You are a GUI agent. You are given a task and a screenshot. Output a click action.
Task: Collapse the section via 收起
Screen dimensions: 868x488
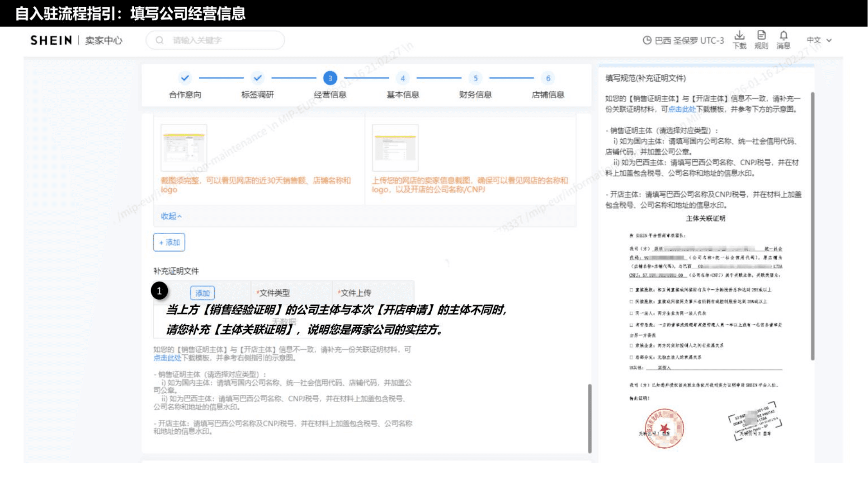click(x=171, y=216)
